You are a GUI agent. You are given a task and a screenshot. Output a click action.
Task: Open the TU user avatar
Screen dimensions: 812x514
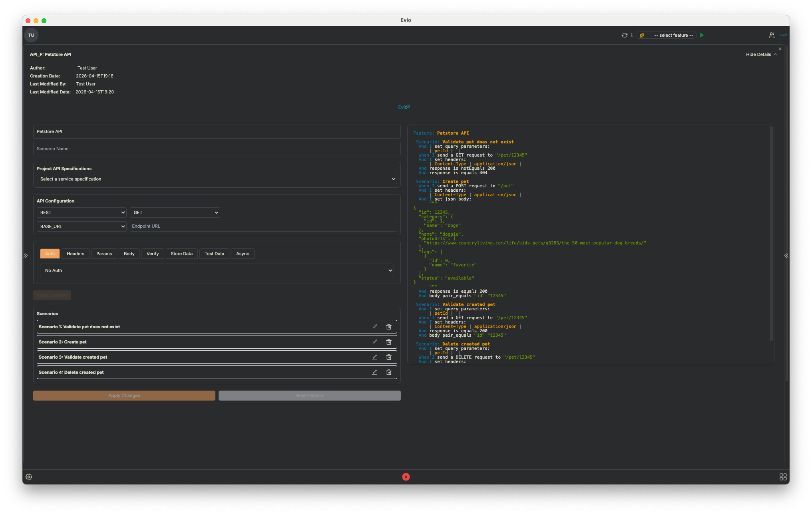(x=31, y=35)
